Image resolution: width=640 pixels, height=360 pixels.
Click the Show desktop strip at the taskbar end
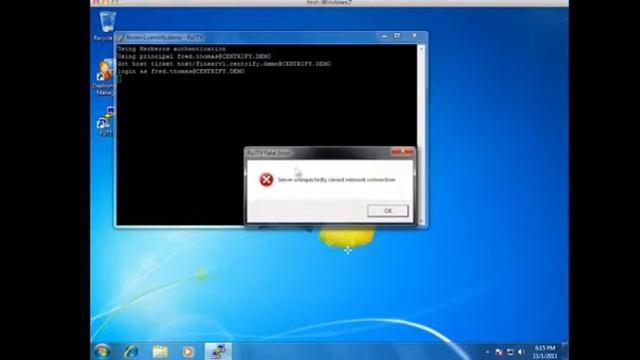[565, 351]
